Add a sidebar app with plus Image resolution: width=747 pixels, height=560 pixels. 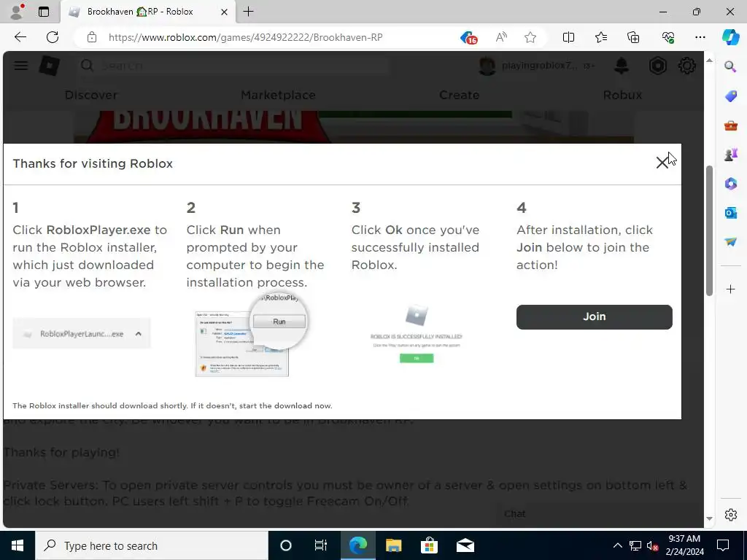pyautogui.click(x=730, y=289)
